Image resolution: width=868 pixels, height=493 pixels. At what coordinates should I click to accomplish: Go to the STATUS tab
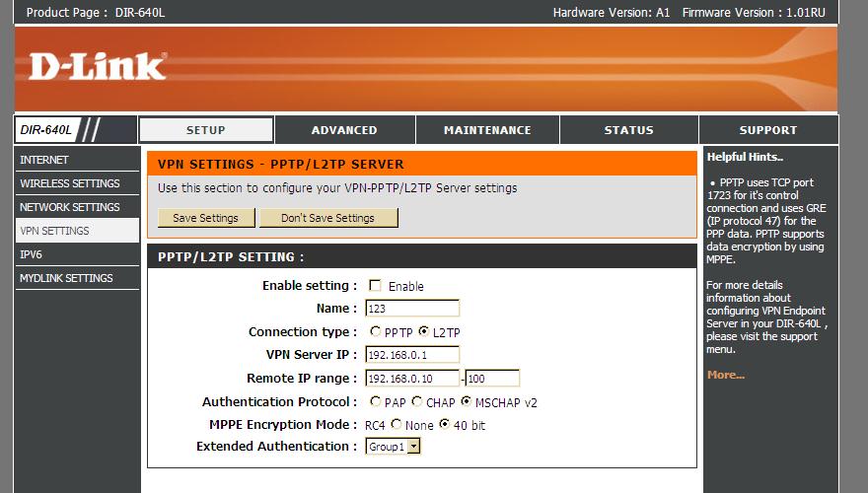629,130
